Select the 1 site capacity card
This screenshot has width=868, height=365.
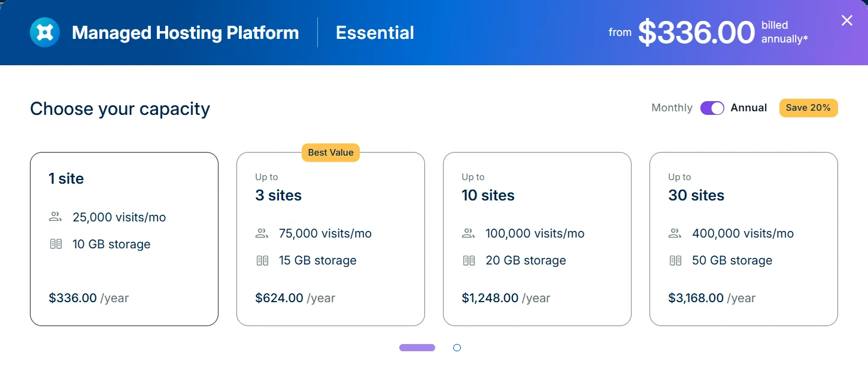coord(124,239)
